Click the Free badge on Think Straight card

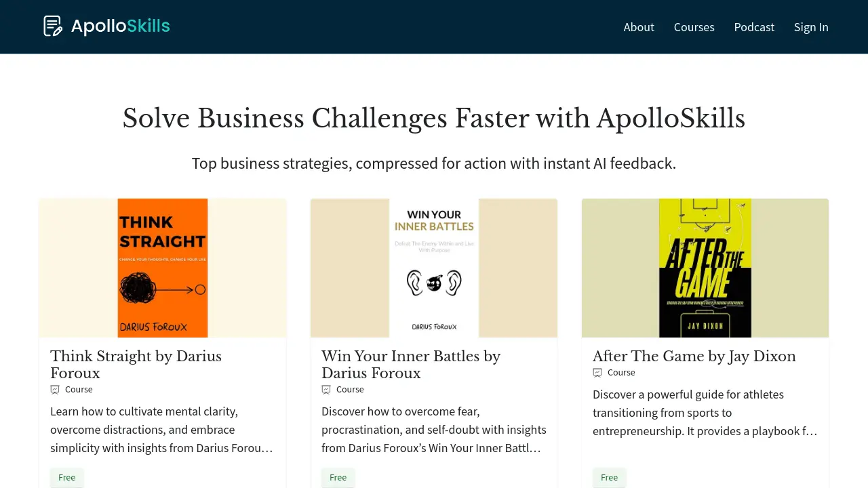[67, 477]
